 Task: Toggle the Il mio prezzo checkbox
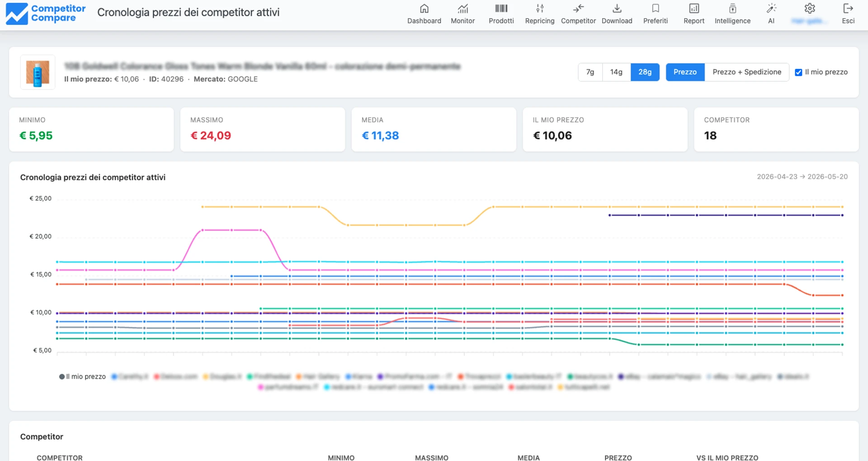(x=798, y=72)
